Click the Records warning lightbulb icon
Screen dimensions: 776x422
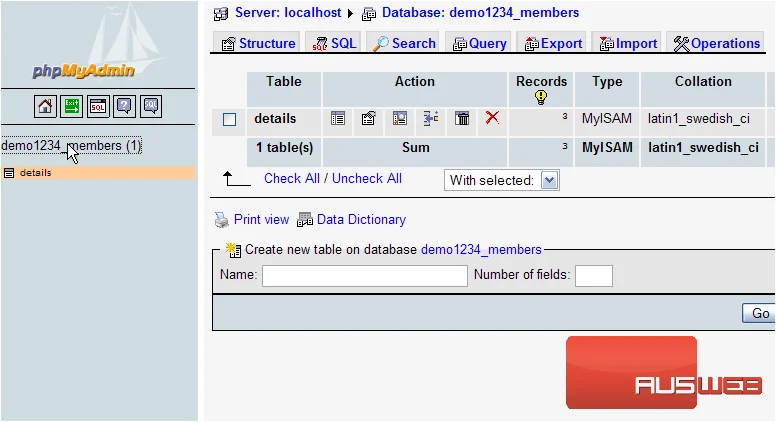click(x=541, y=97)
